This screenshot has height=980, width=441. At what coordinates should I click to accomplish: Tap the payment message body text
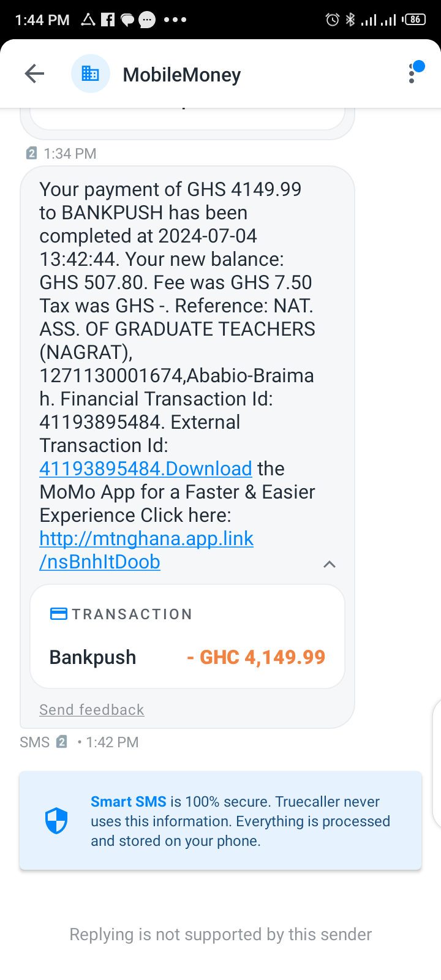(x=178, y=306)
